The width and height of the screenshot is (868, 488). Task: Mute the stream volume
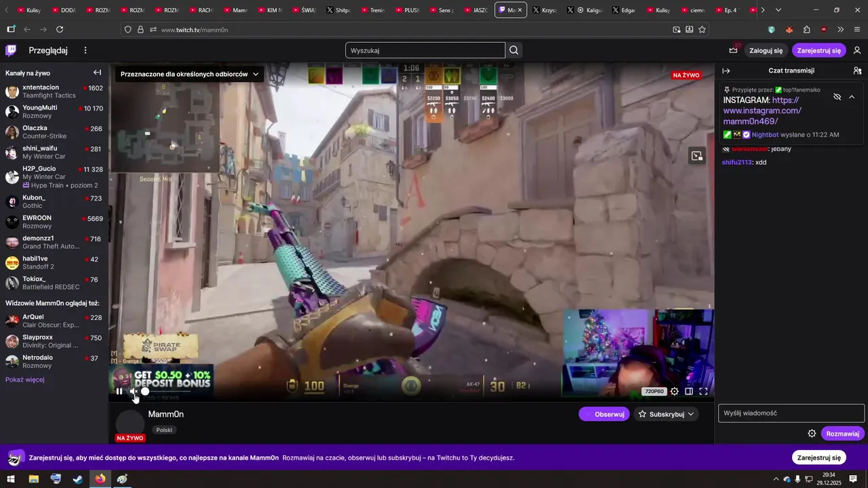pyautogui.click(x=134, y=391)
